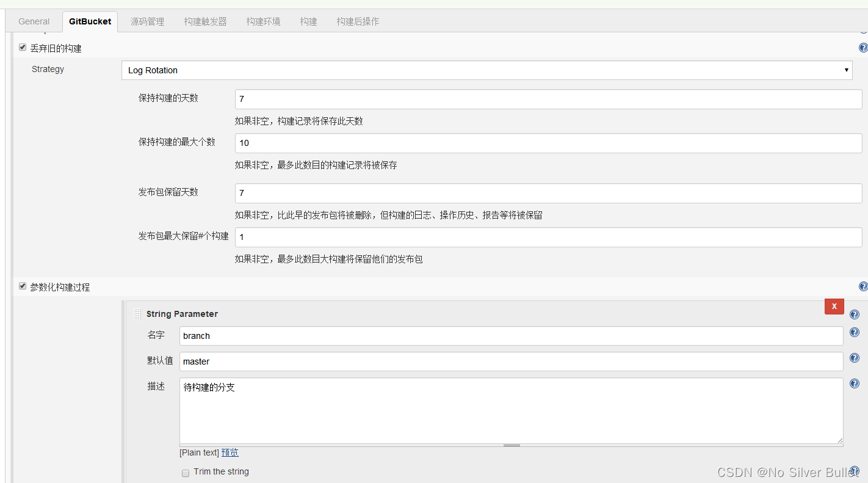This screenshot has width=868, height=483.
Task: Uncheck 参数化构建过程 checkbox
Action: tap(23, 286)
